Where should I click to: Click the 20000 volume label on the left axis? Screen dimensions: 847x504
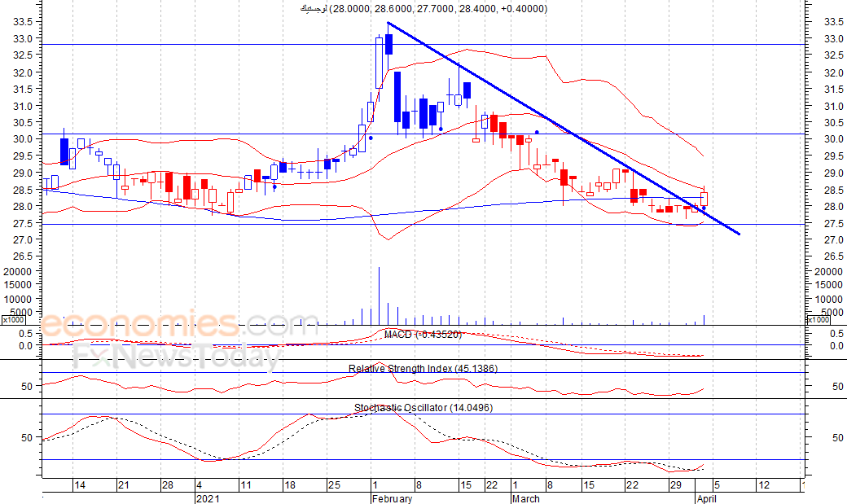18,271
